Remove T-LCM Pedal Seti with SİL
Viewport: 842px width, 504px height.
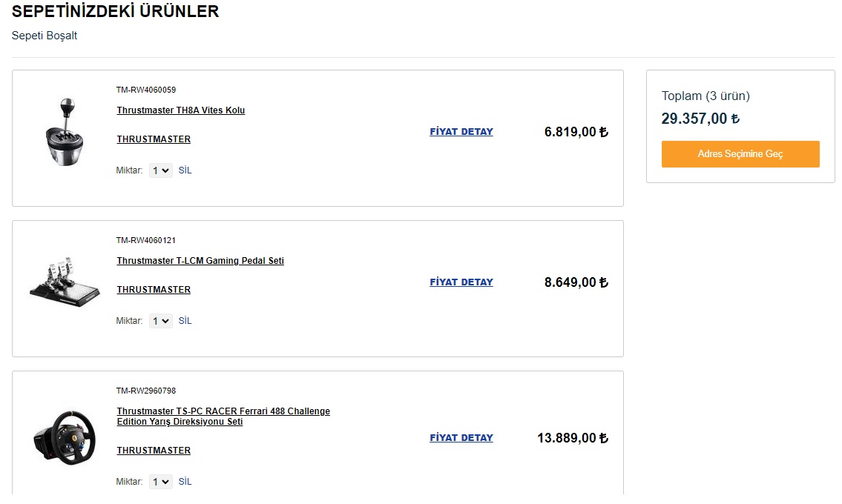tap(185, 320)
